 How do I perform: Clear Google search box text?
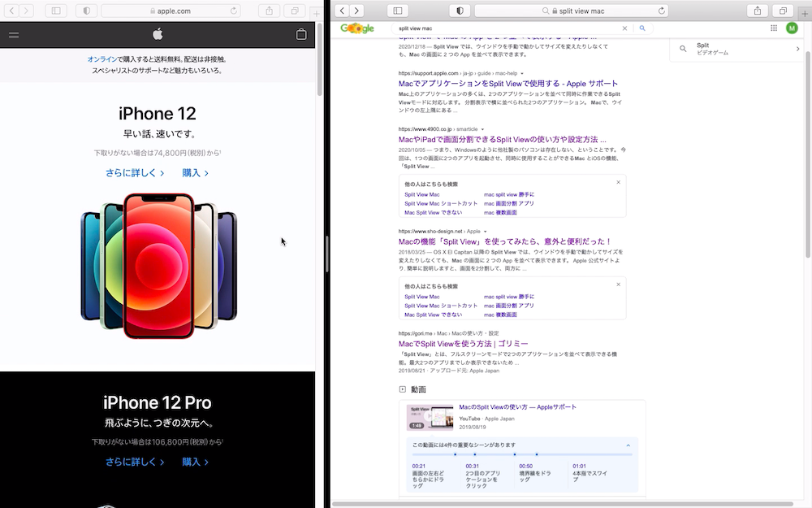click(x=624, y=28)
